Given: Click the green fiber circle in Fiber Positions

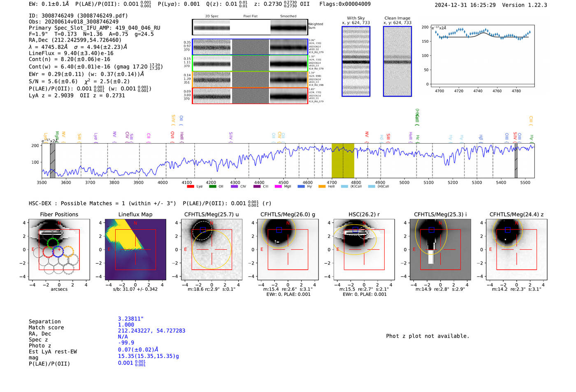Looking at the screenshot, I should pyautogui.click(x=53, y=243).
